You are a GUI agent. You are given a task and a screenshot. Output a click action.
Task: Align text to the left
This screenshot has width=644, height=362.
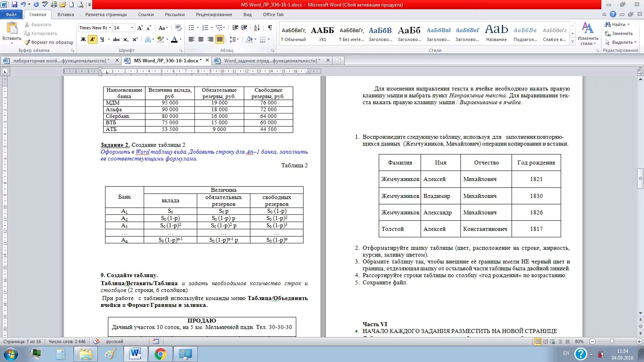[191, 39]
